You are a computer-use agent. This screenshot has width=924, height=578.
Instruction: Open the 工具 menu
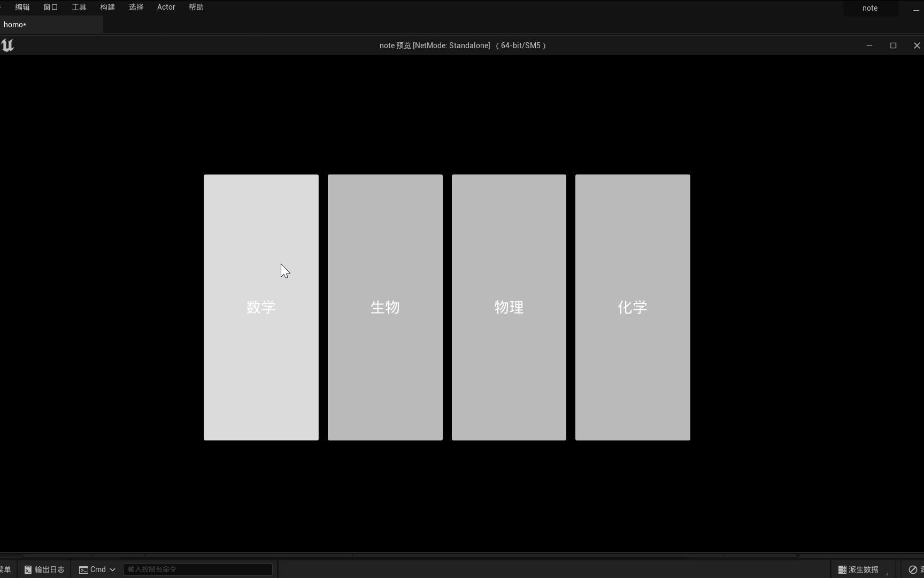point(79,7)
